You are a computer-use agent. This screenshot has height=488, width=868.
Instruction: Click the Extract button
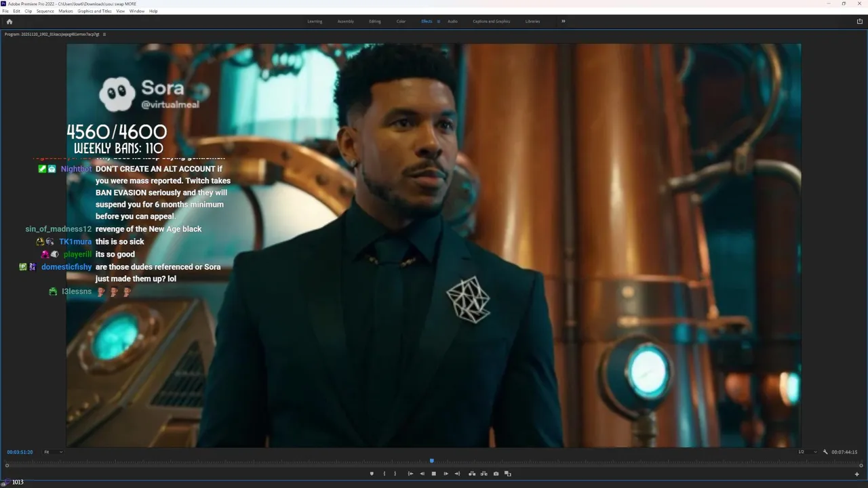pyautogui.click(x=484, y=474)
